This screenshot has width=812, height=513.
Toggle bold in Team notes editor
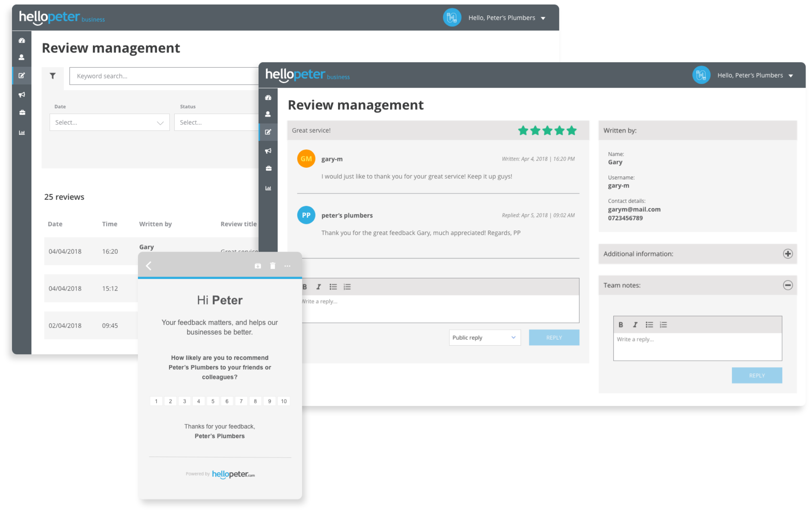pos(621,325)
